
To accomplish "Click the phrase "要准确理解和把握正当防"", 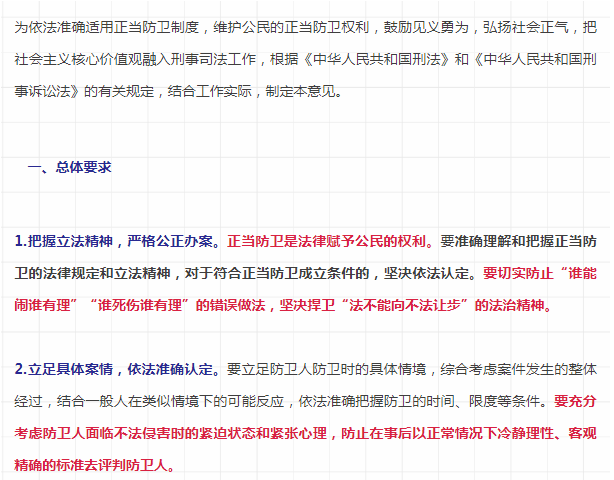I will coord(518,241).
